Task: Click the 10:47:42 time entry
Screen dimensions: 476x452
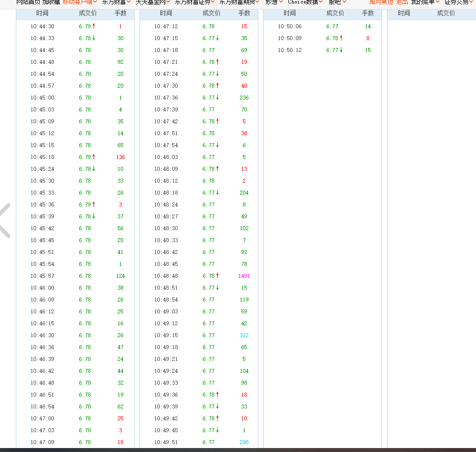Action: point(166,121)
